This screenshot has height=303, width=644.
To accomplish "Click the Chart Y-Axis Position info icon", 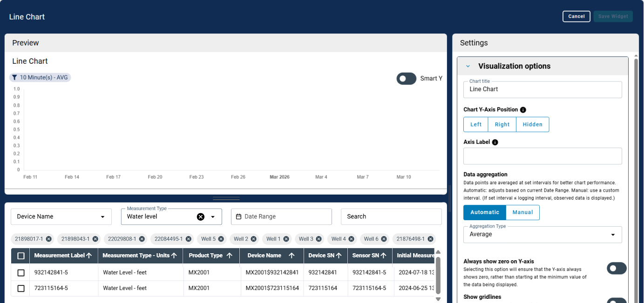I will (523, 110).
